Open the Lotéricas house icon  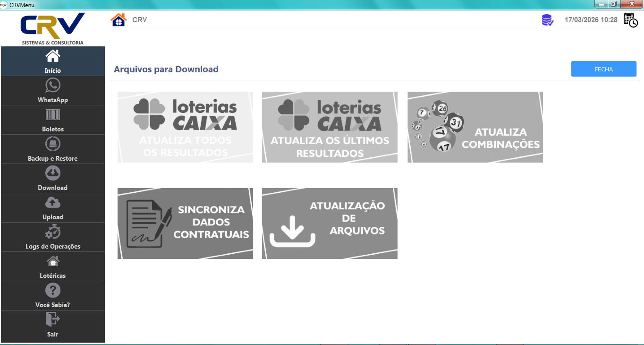pyautogui.click(x=52, y=261)
